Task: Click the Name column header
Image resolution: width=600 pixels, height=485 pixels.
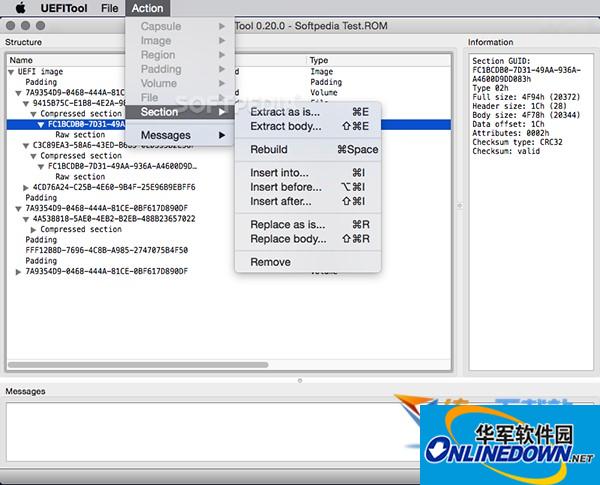Action: [21, 60]
